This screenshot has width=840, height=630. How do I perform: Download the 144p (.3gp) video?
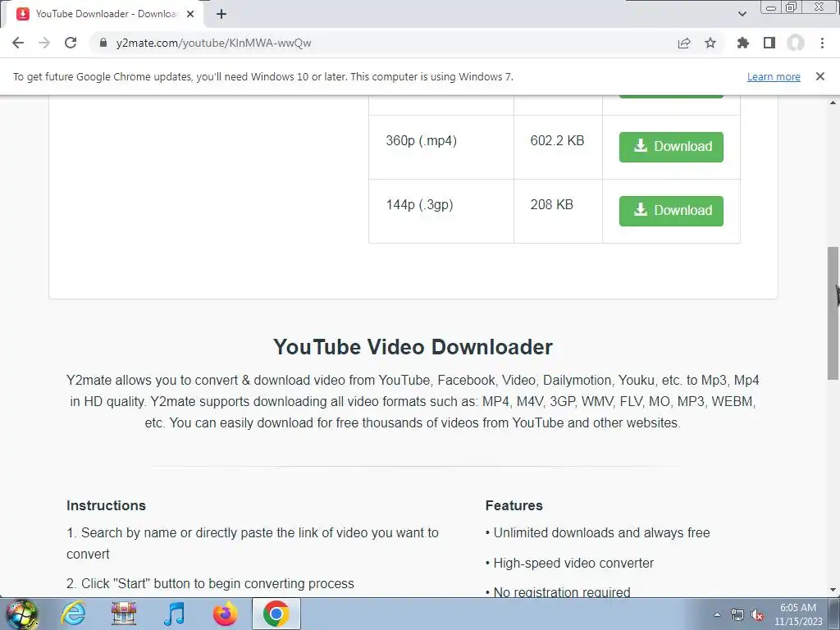tap(671, 211)
